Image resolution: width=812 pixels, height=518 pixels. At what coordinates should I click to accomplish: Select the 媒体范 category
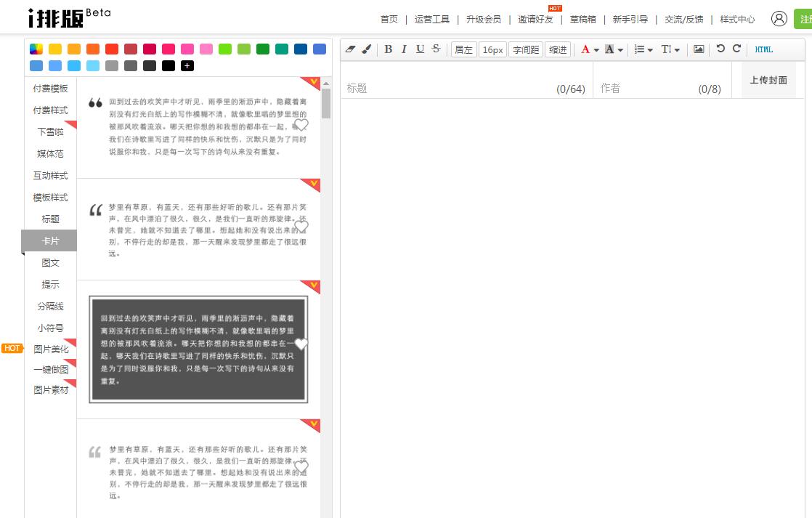click(50, 154)
